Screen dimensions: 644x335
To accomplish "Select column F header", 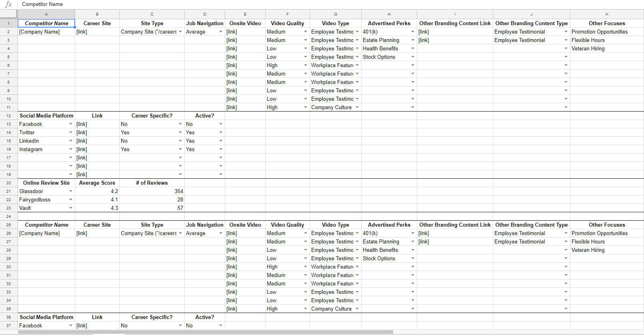I will tap(288, 14).
